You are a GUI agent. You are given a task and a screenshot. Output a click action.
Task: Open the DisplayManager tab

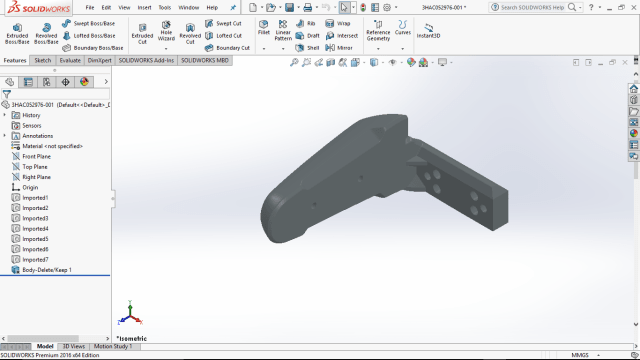pyautogui.click(x=84, y=82)
